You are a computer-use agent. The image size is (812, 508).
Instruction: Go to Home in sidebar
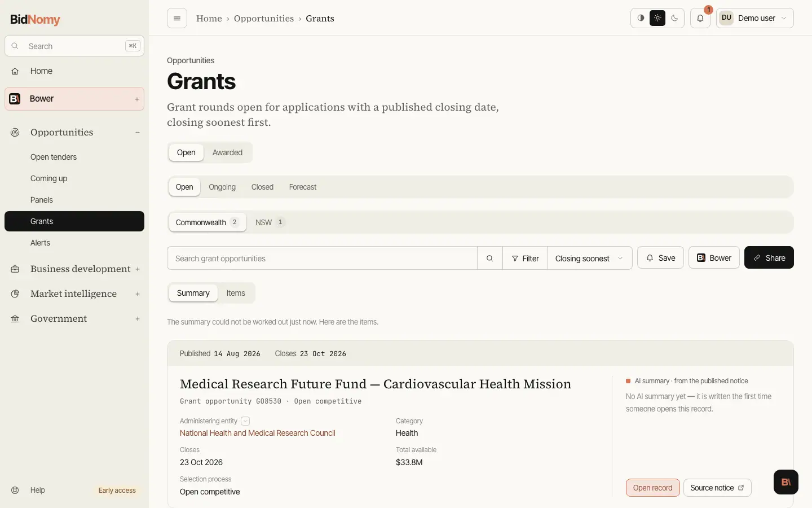[x=74, y=71]
